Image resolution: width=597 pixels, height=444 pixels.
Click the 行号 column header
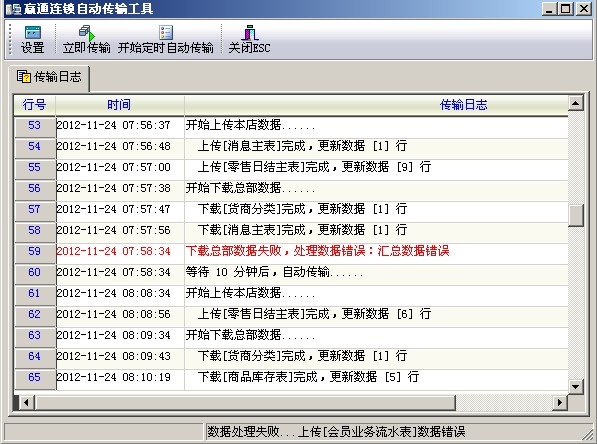tap(35, 105)
